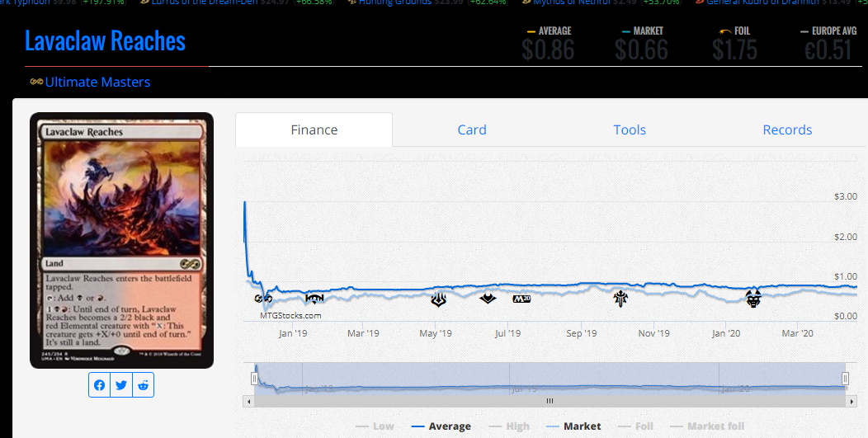Click the $3.00 y-axis label
The image size is (868, 438).
845,196
